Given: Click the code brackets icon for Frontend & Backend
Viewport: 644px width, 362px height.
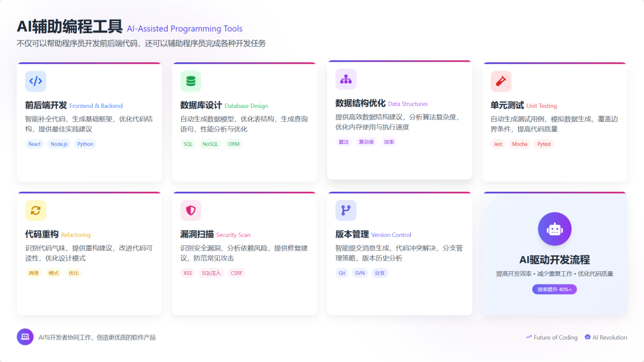Looking at the screenshot, I should click(x=36, y=81).
